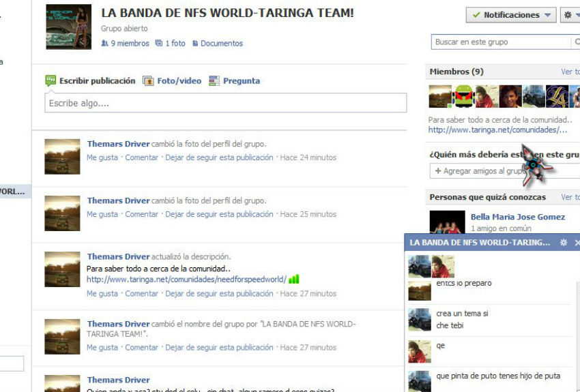The width and height of the screenshot is (580, 392).
Task: Click the document icon beside 'Documentos'
Action: tap(195, 43)
